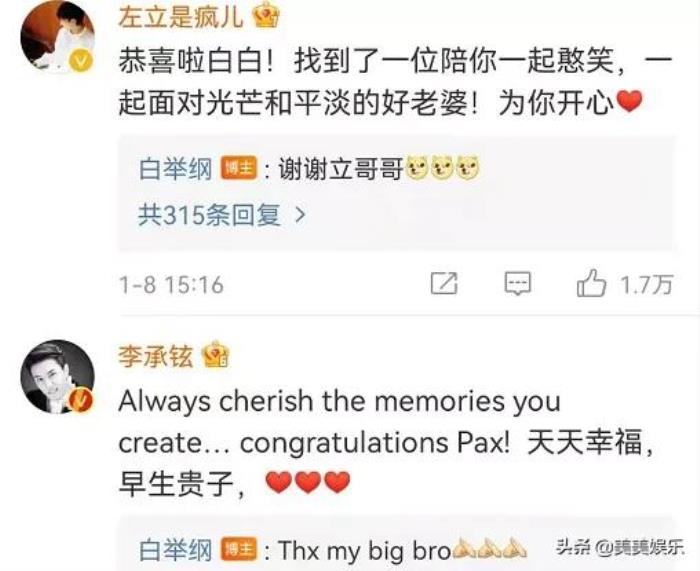This screenshot has height=571, width=700.
Task: Tap the 博主 badge in first reply
Action: tap(239, 169)
